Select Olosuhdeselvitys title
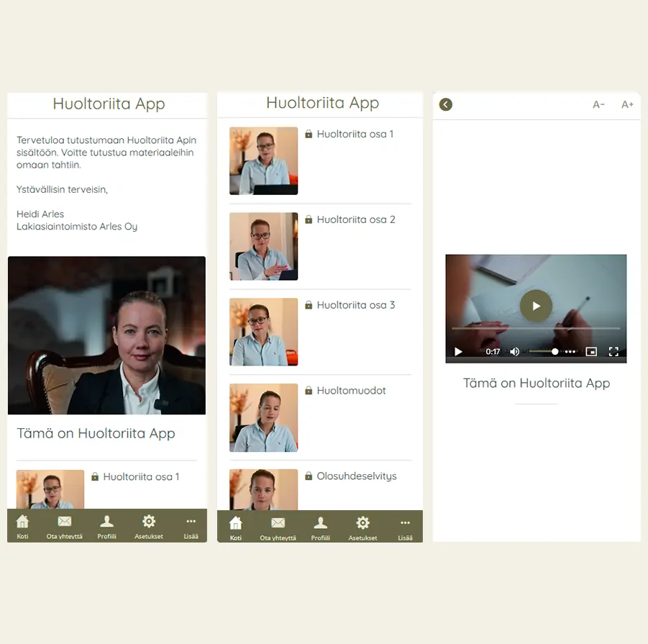 pyautogui.click(x=357, y=476)
